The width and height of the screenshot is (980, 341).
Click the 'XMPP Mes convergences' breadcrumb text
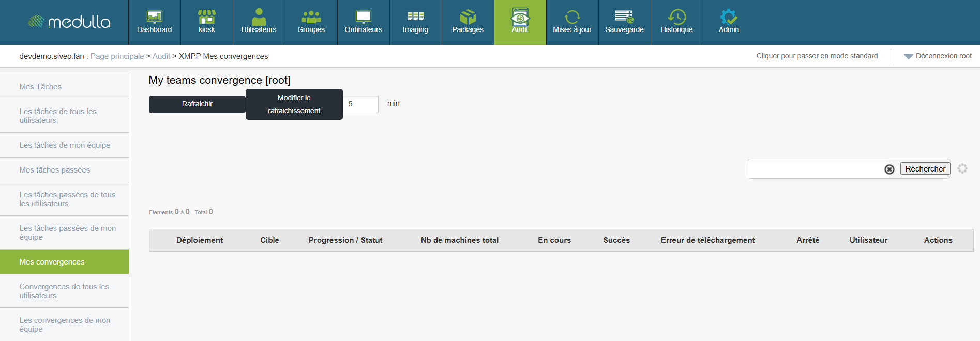coord(223,56)
